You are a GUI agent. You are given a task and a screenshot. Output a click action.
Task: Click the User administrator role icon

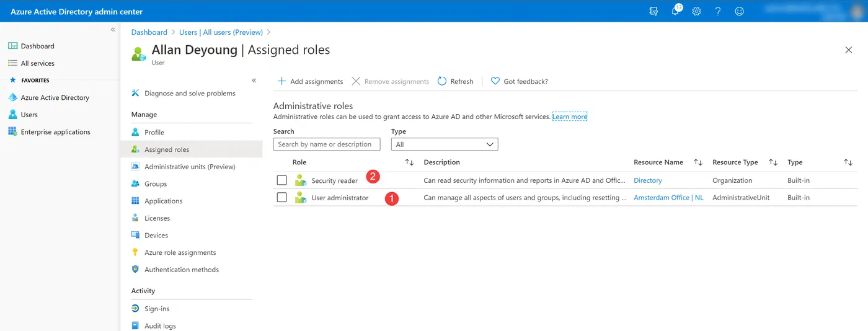click(301, 198)
